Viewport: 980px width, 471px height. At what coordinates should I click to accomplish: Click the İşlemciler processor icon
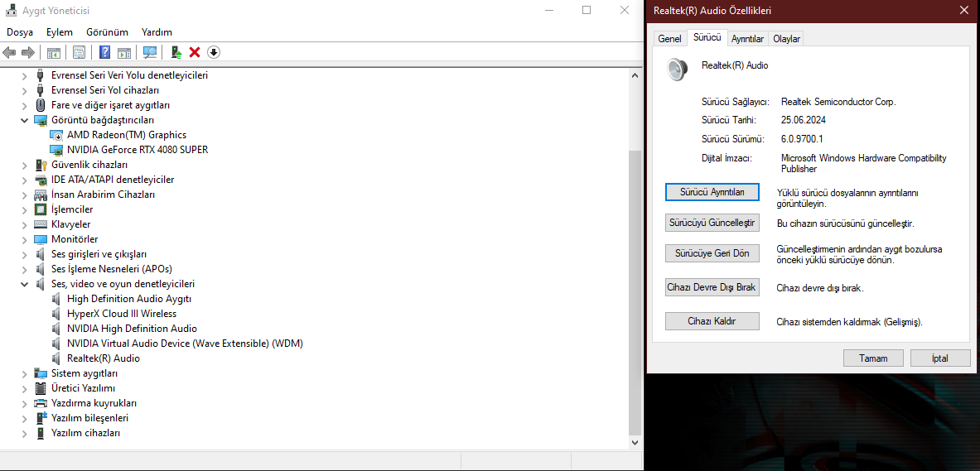pos(41,209)
